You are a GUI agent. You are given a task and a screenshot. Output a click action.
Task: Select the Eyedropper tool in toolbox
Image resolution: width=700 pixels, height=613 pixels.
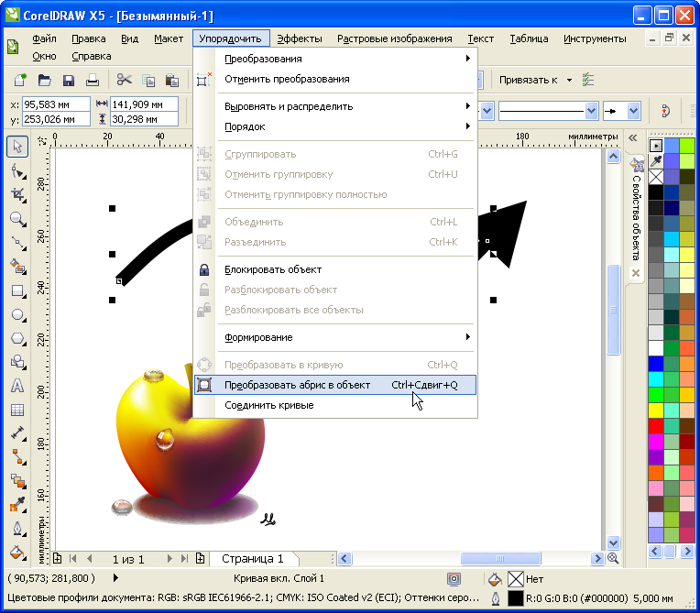(17, 505)
